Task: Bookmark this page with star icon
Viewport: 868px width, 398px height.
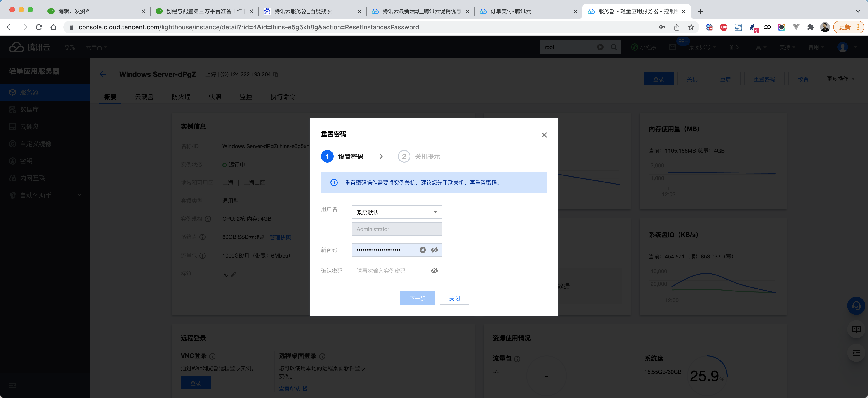Action: 691,27
